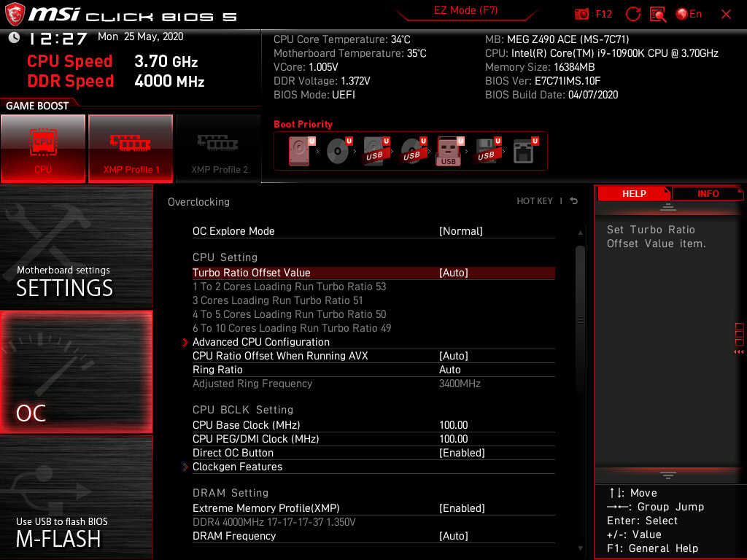
Task: Toggle XMP Profile 1
Action: (131, 149)
